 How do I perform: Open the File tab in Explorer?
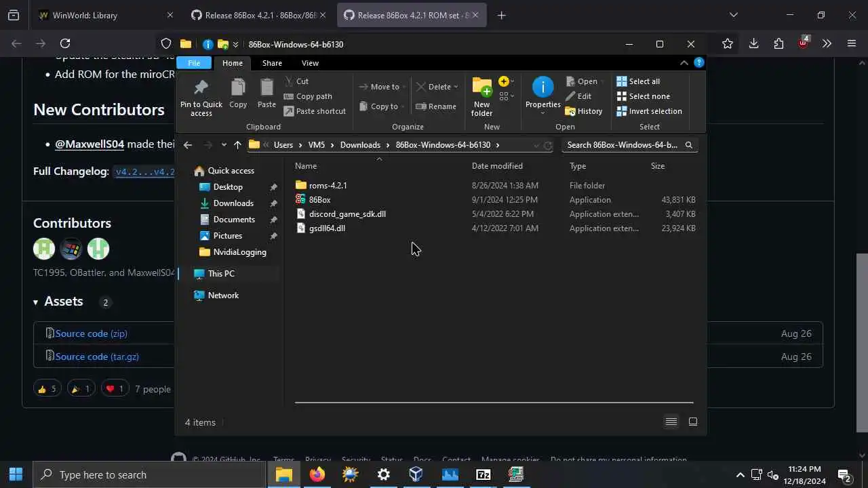click(194, 63)
